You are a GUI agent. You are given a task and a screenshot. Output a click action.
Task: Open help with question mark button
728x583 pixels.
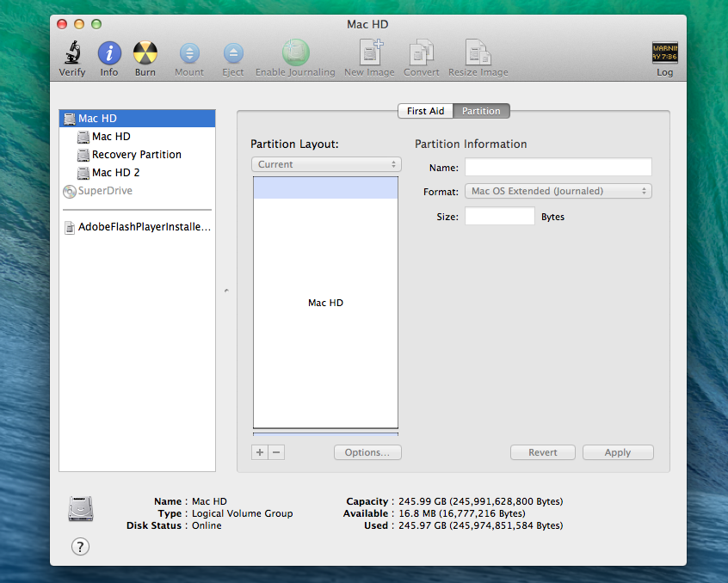click(80, 546)
